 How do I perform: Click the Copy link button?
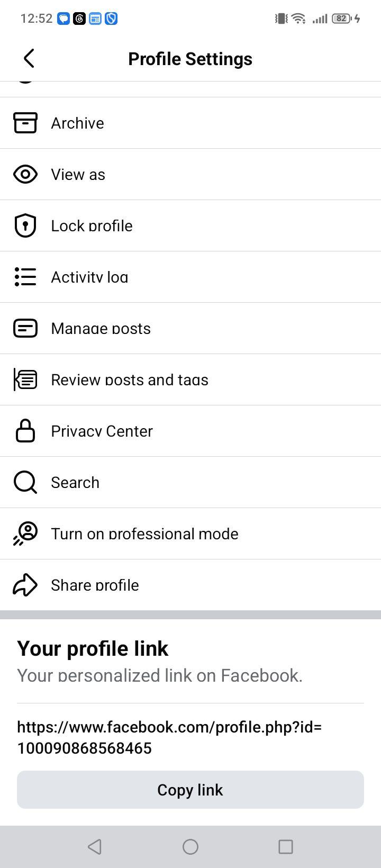click(190, 790)
